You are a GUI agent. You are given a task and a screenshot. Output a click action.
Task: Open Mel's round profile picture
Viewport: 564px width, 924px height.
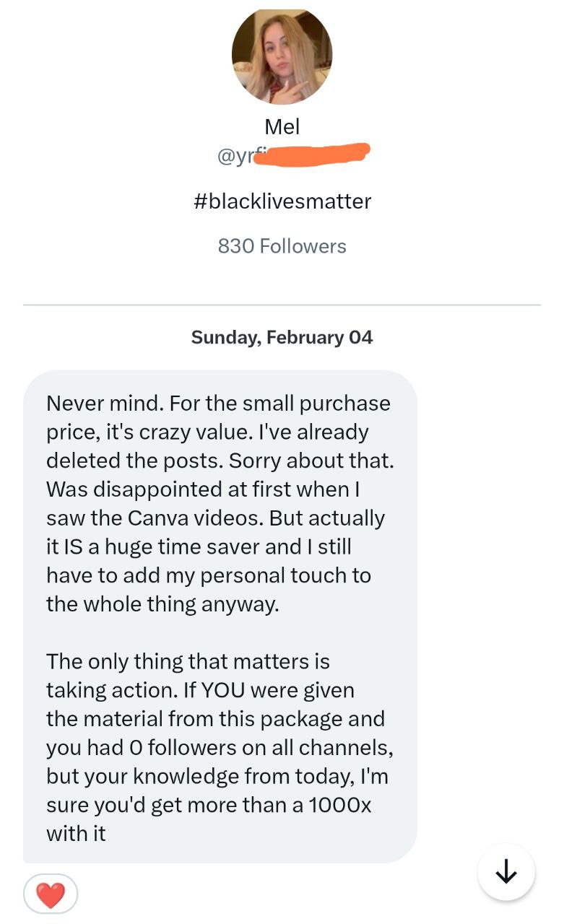pyautogui.click(x=282, y=56)
